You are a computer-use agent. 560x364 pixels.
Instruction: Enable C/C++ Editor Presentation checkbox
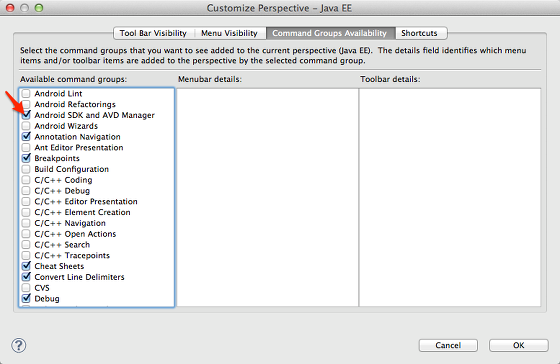[26, 201]
